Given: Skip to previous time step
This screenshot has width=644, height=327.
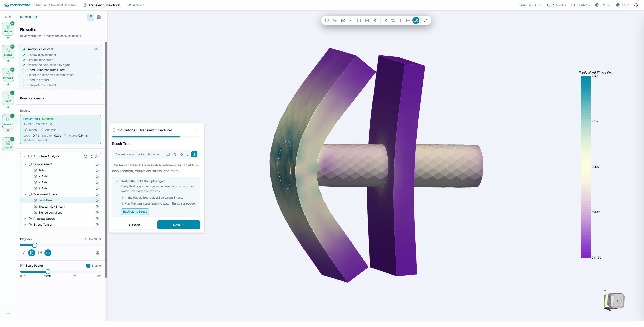Looking at the screenshot, I should [24, 253].
